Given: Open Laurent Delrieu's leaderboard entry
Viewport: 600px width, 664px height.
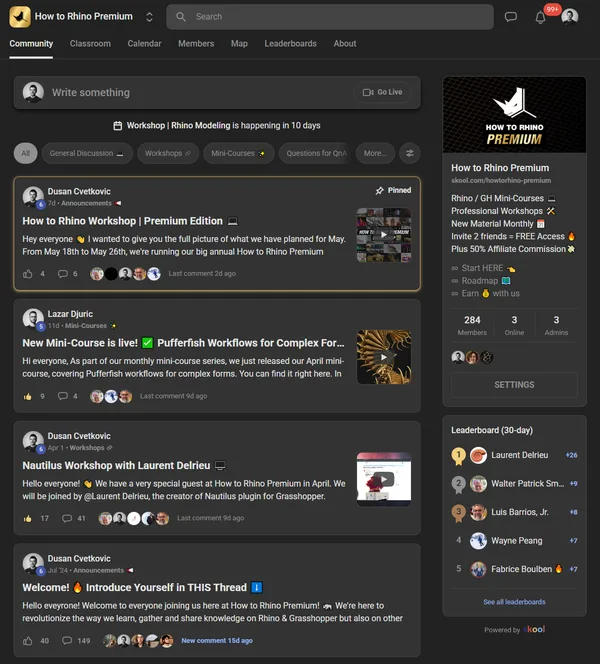Looking at the screenshot, I should coord(514,455).
